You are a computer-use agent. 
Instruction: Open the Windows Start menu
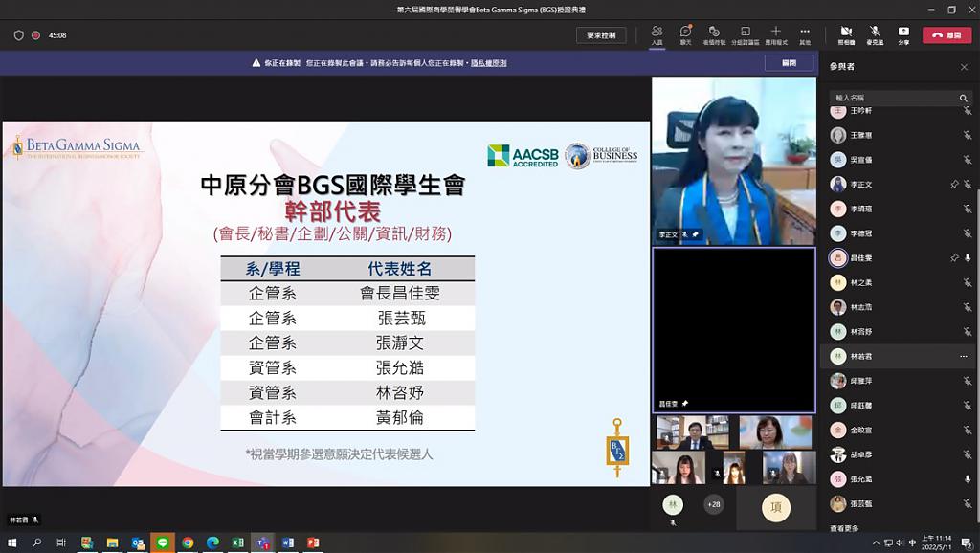click(11, 542)
